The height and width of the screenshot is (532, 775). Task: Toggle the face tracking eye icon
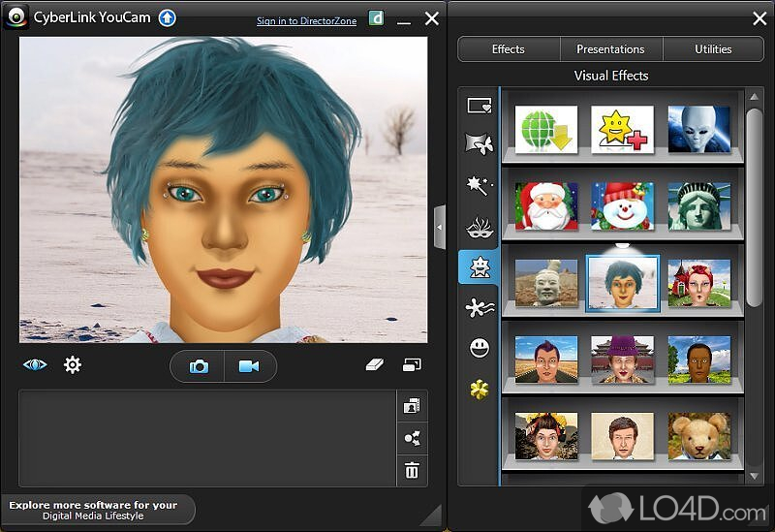35,365
